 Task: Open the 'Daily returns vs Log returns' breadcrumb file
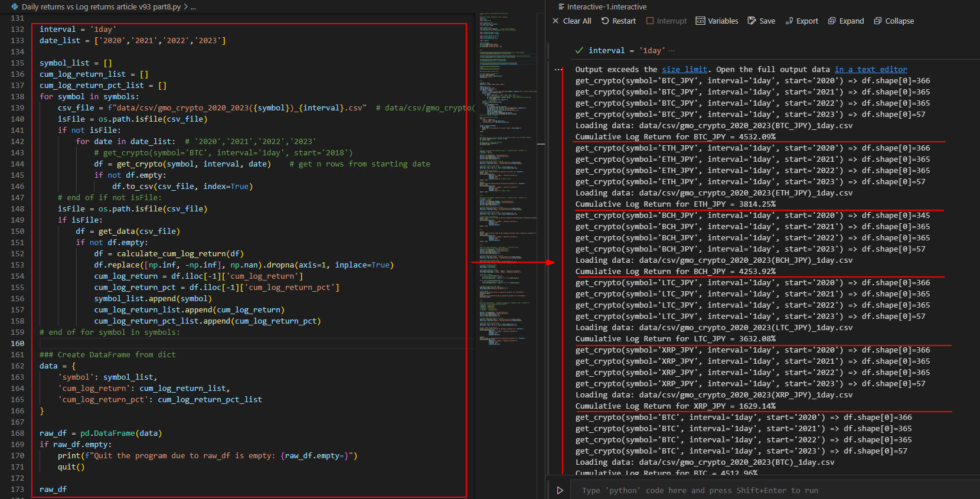[101, 6]
